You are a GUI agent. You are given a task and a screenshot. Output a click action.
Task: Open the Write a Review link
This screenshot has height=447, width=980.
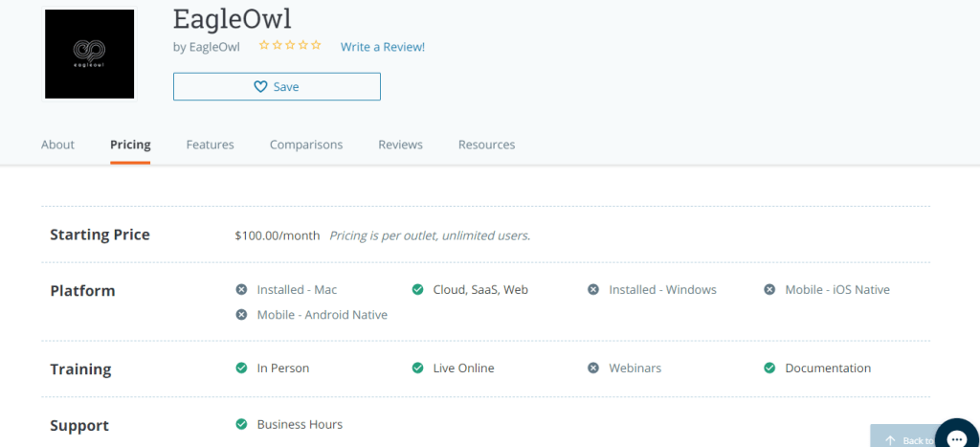point(383,47)
